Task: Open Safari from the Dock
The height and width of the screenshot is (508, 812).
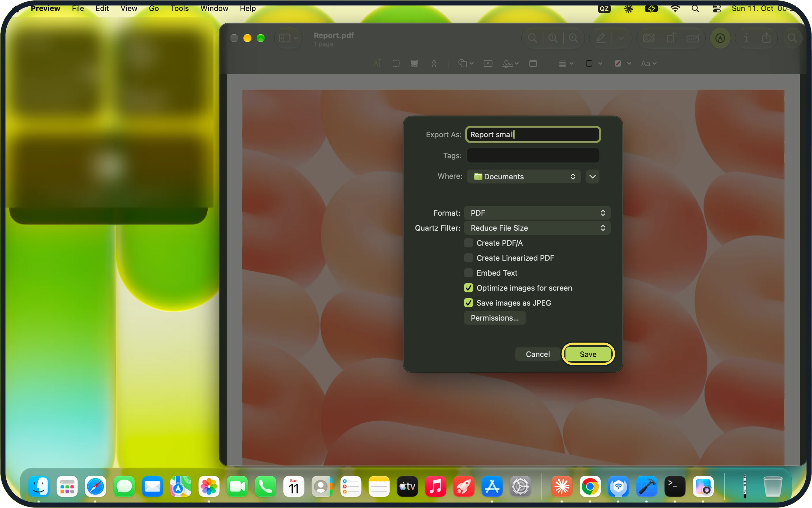Action: click(x=95, y=486)
